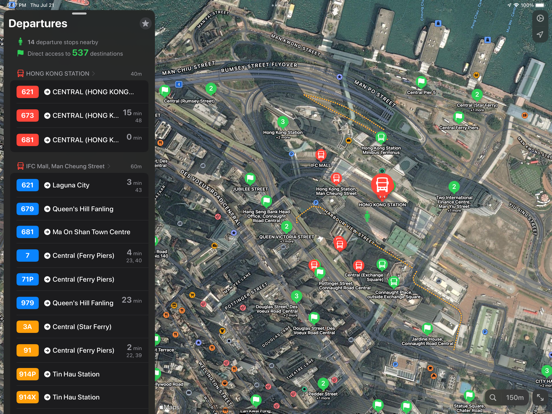Screen dimensions: 552x414
Task: Tap the circular button above location arrow
Action: pos(540,18)
